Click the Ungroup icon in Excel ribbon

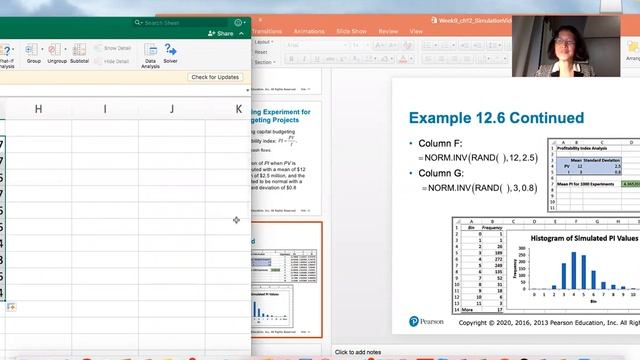pos(55,50)
